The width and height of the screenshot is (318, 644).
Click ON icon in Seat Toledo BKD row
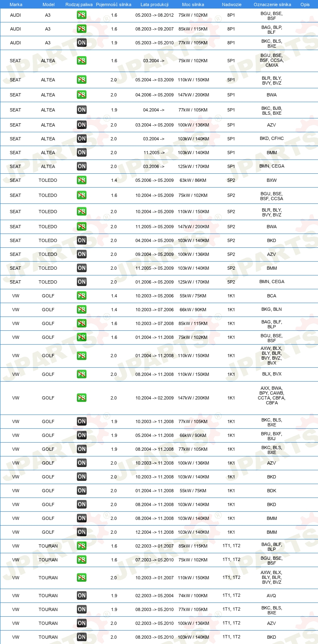tap(82, 240)
